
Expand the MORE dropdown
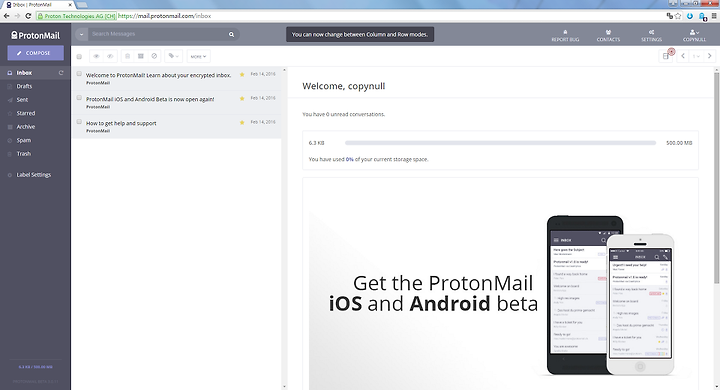[x=198, y=57]
